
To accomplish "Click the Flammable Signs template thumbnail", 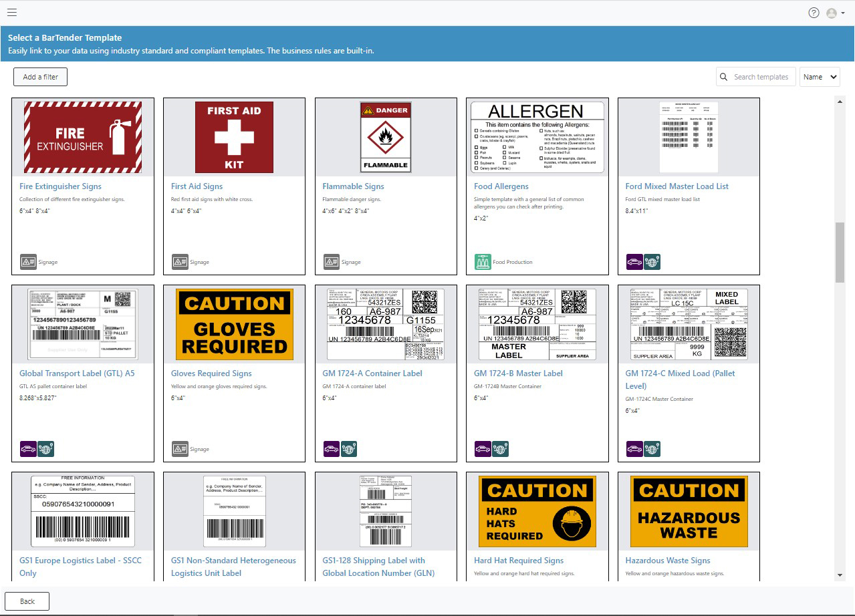I will [x=385, y=136].
